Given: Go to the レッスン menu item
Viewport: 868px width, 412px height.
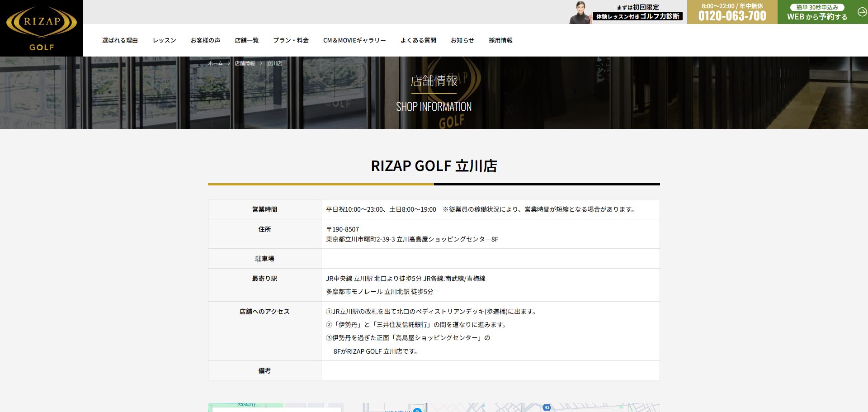Looking at the screenshot, I should point(164,40).
